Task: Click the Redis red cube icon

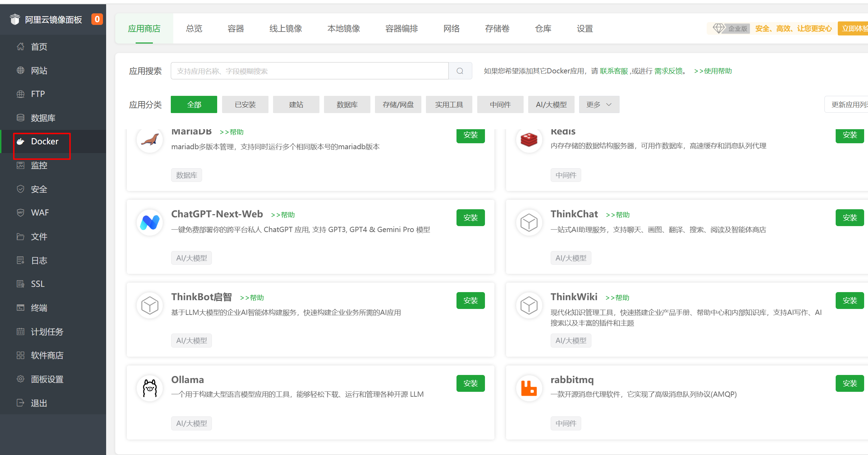Action: (x=529, y=140)
